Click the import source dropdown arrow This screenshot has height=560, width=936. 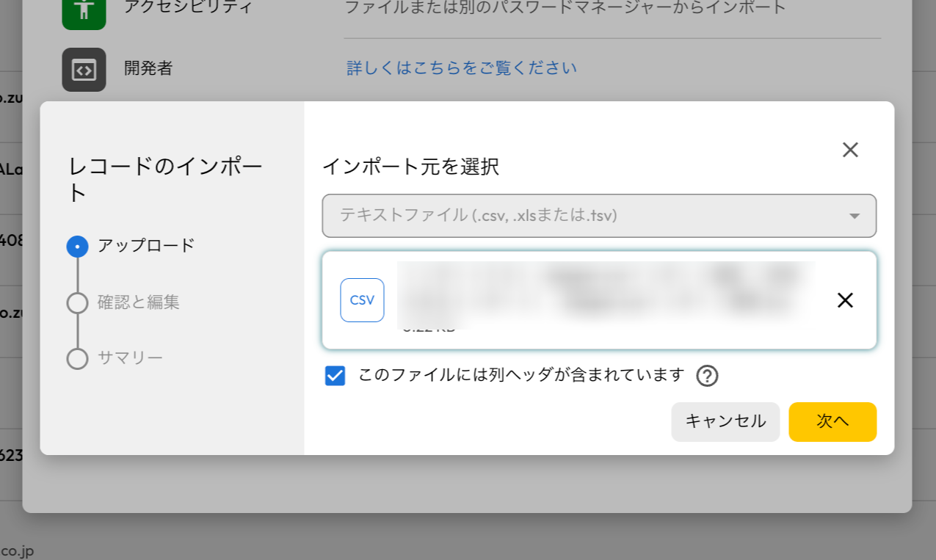click(x=854, y=217)
